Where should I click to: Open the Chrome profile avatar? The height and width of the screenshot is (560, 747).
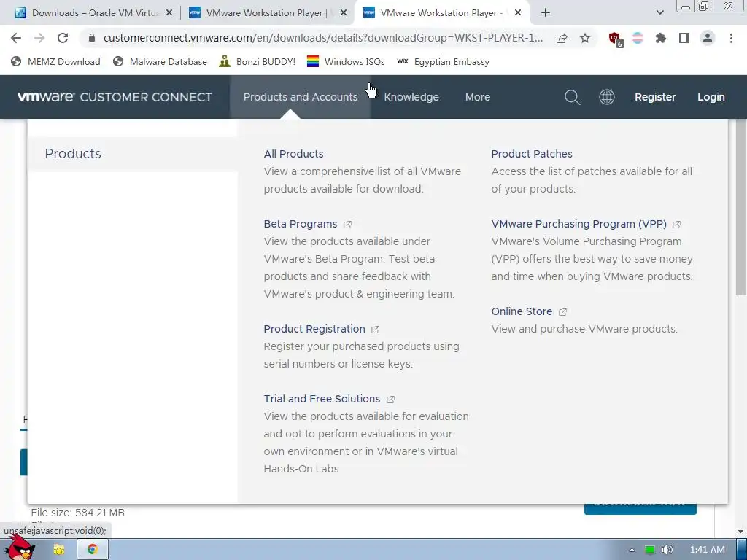708,38
